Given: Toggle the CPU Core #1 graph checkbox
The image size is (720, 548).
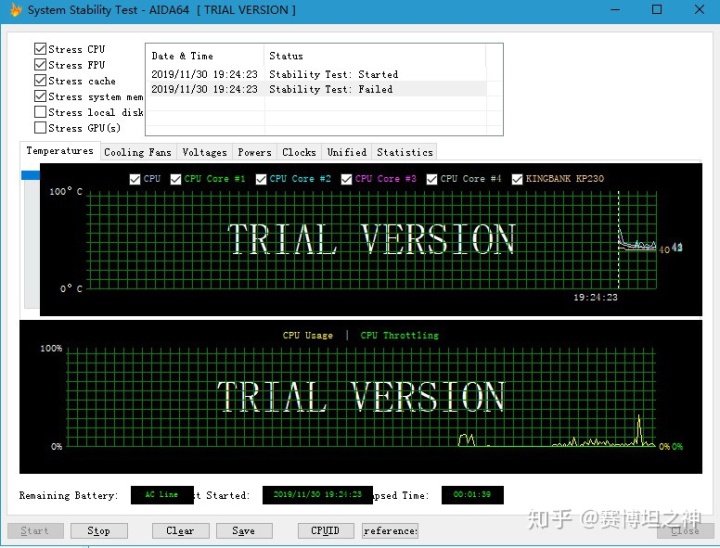Looking at the screenshot, I should [x=175, y=179].
